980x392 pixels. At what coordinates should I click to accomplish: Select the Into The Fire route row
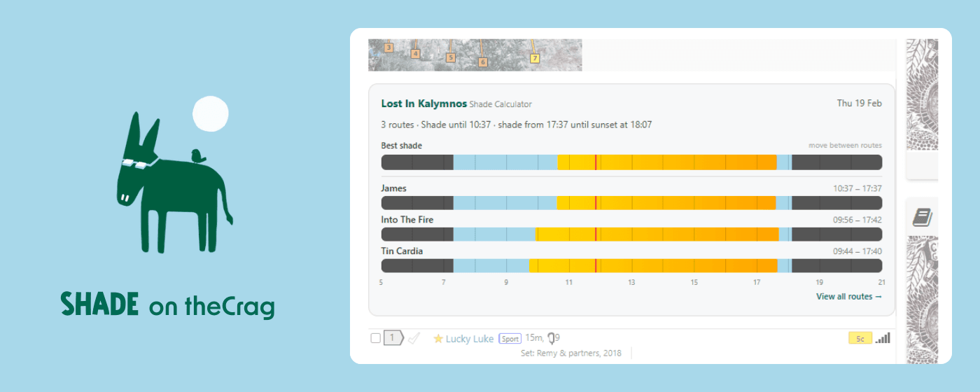(x=407, y=220)
